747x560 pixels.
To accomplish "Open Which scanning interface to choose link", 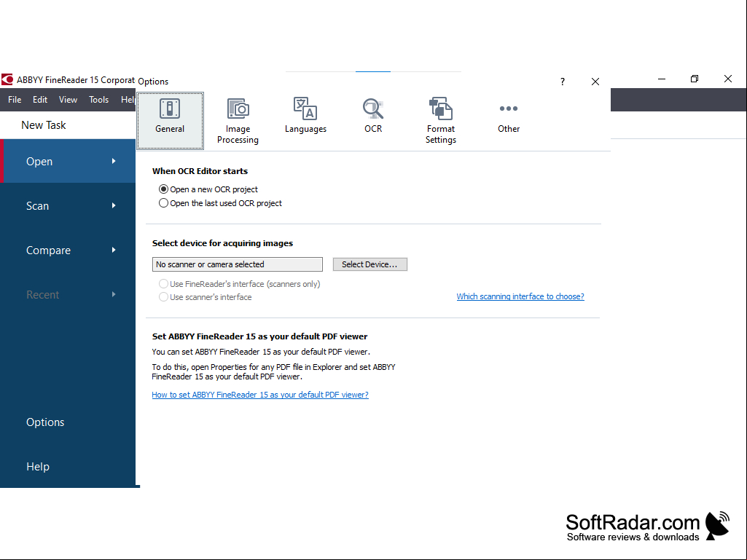I will click(520, 296).
